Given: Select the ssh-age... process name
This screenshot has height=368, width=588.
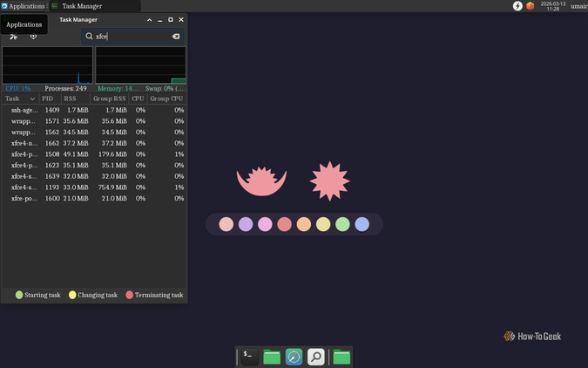Looking at the screenshot, I should pos(24,110).
